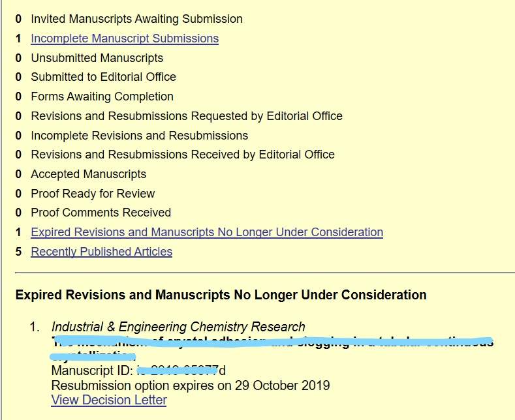Click the Manuscript ID line
Image resolution: width=515 pixels, height=420 pixels.
(x=138, y=371)
